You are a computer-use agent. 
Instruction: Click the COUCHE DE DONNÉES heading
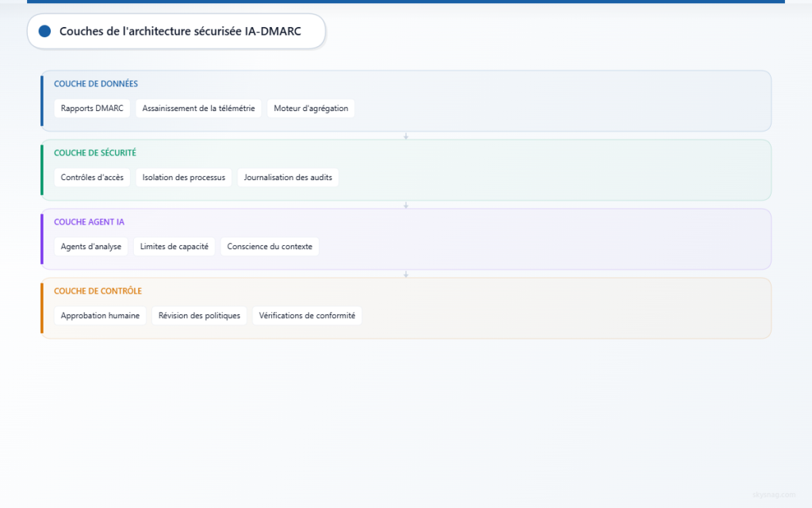pyautogui.click(x=96, y=83)
